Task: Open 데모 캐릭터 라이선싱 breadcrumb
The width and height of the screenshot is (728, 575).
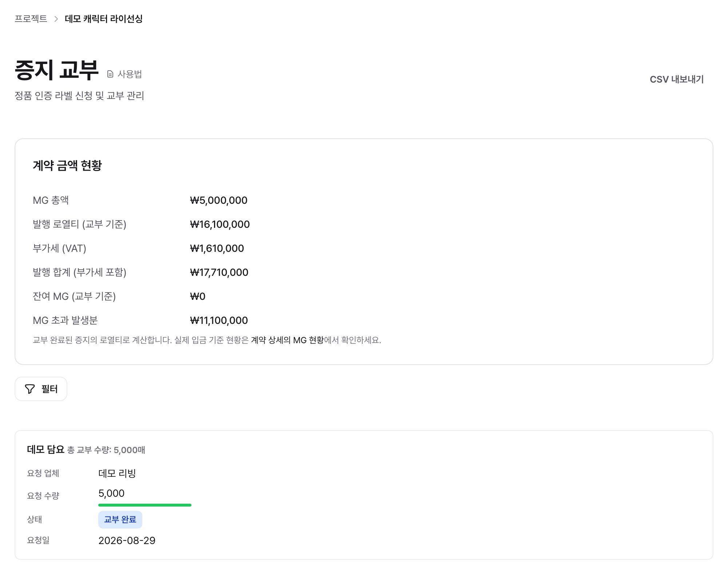Action: [104, 19]
